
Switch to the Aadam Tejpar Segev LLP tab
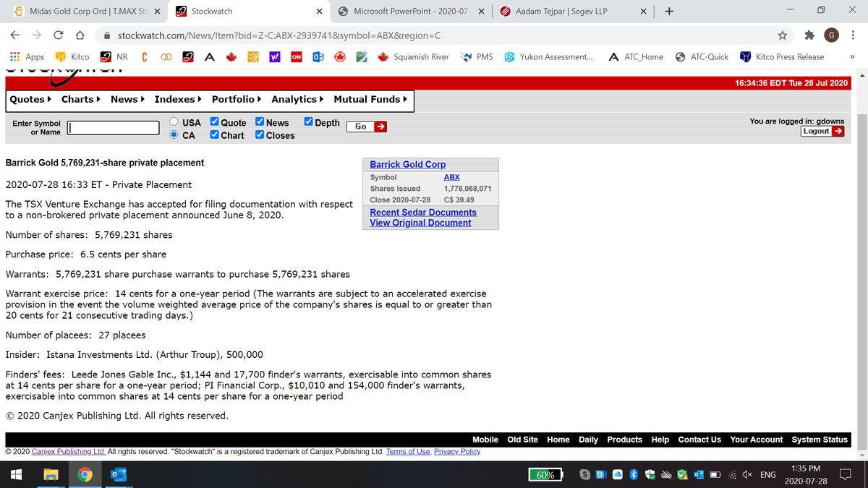click(571, 11)
